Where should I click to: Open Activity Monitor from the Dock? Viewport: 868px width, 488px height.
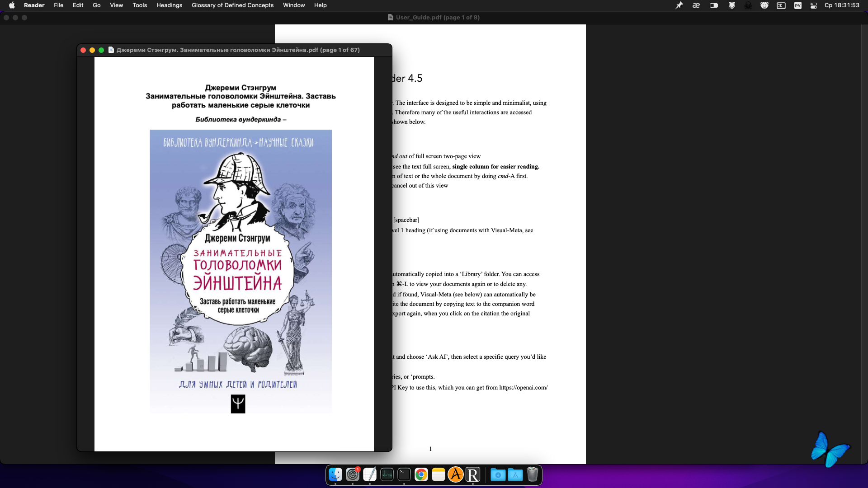pos(387,474)
